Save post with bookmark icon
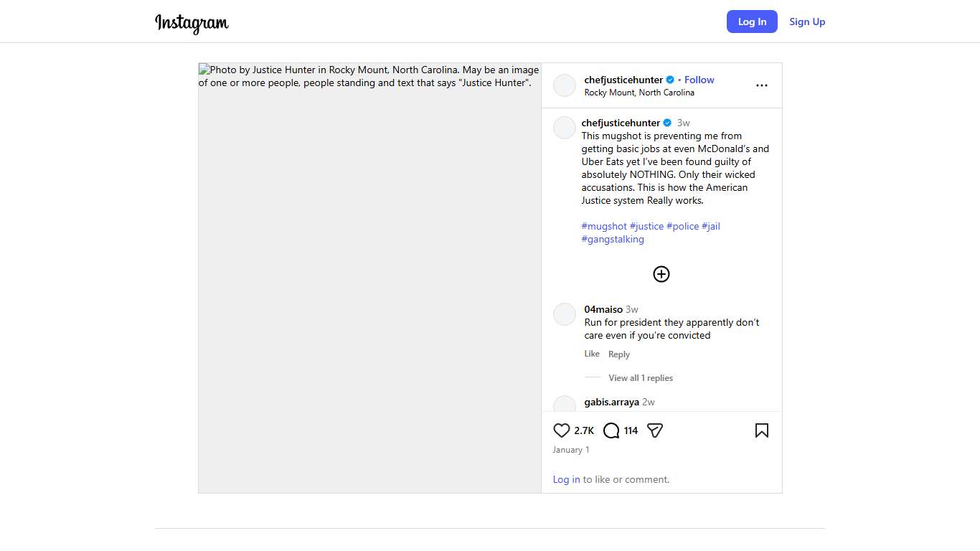Image resolution: width=980 pixels, height=551 pixels. tap(762, 430)
